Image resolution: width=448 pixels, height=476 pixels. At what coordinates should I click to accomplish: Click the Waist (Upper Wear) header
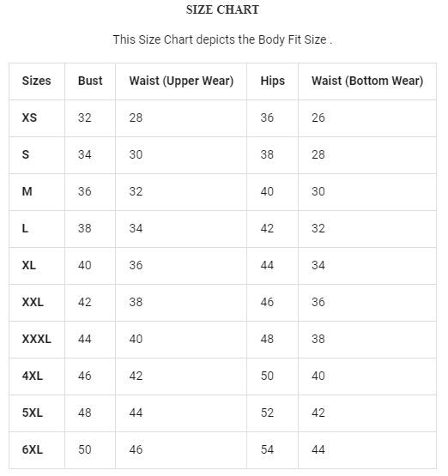pos(181,81)
